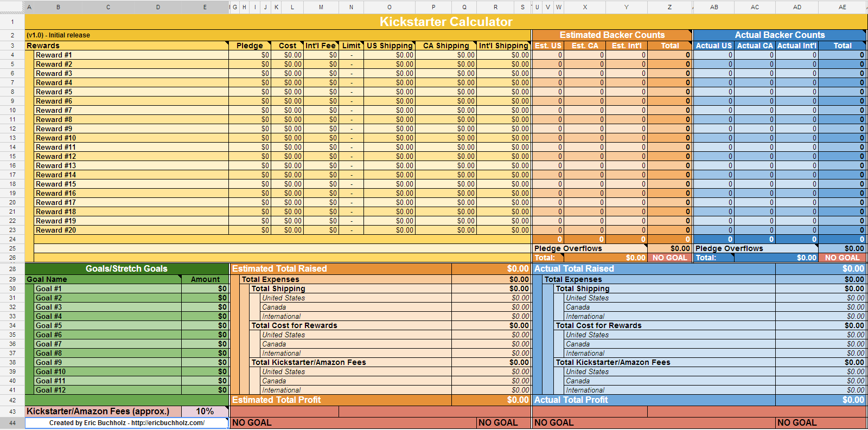Select the '(v1.0) - Initial release' cell
Viewport: 868px width, 430px height.
(x=278, y=35)
